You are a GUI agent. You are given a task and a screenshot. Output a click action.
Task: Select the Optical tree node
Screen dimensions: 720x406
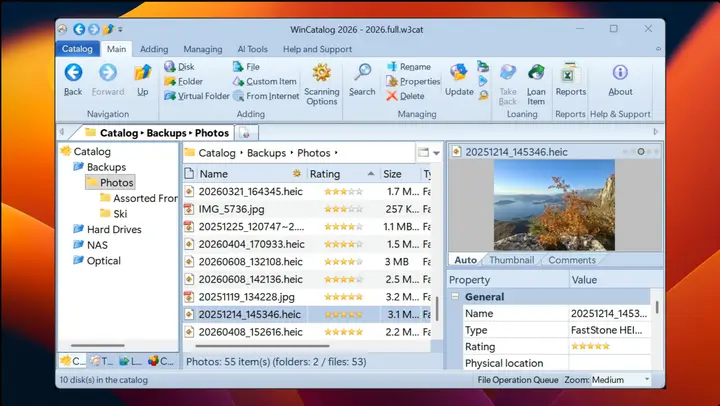[x=104, y=260]
